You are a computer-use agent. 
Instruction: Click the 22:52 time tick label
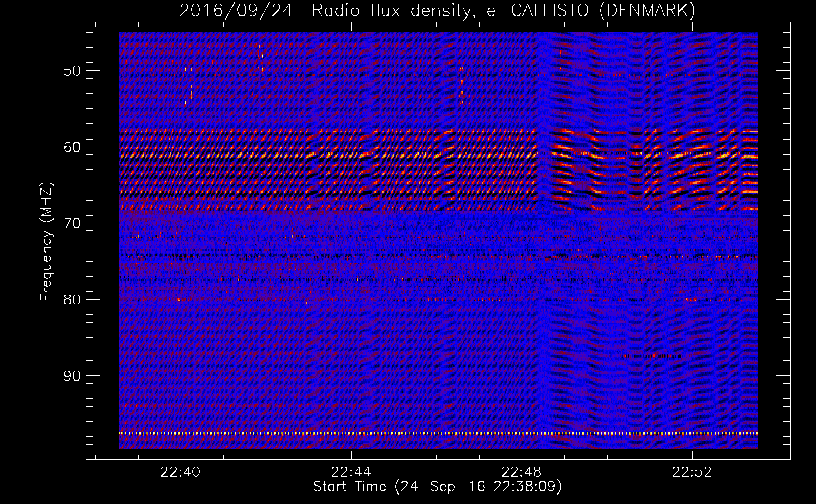tap(692, 472)
